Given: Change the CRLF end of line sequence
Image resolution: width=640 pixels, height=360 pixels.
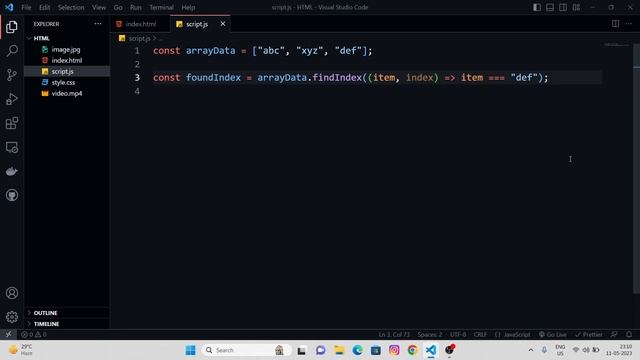Looking at the screenshot, I should point(480,334).
